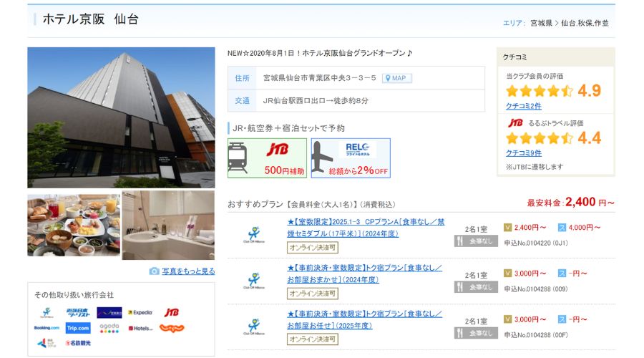Open the RELO airplane 2%OFF banner

(x=351, y=158)
